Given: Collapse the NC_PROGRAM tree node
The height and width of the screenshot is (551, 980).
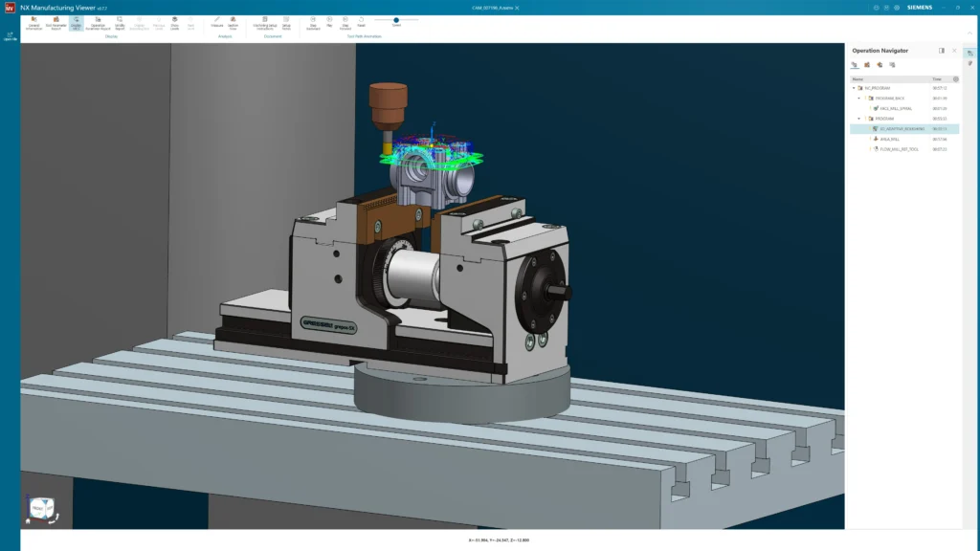Looking at the screenshot, I should tap(854, 88).
